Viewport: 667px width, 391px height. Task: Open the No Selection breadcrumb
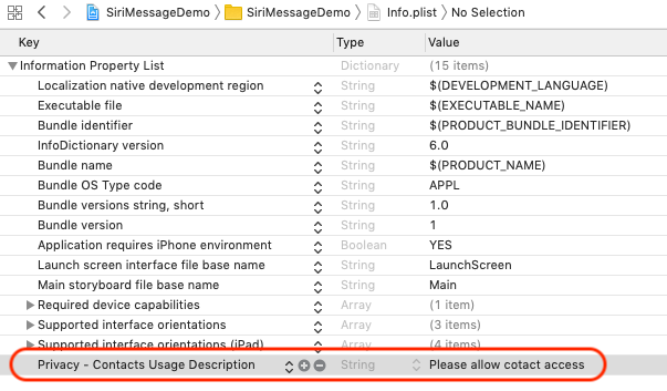(488, 12)
